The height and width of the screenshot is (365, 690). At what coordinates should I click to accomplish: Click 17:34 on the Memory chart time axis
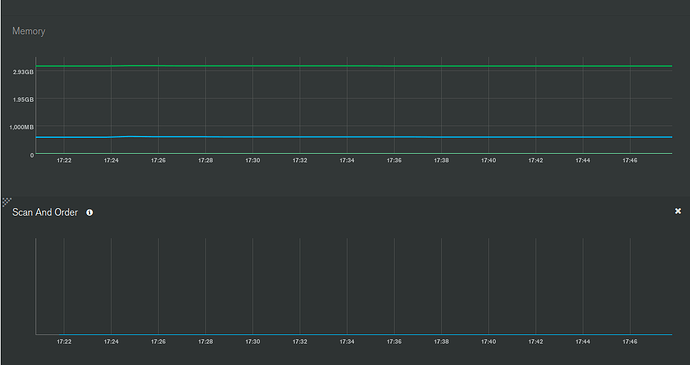[x=347, y=161]
